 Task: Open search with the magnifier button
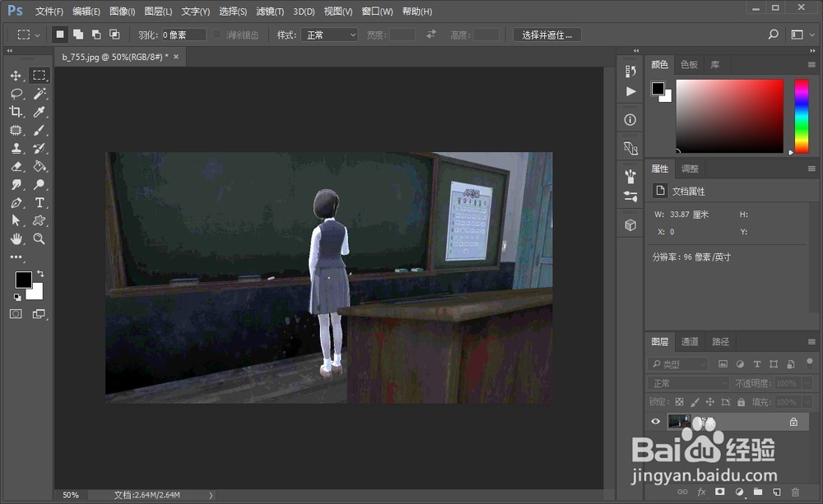[773, 35]
